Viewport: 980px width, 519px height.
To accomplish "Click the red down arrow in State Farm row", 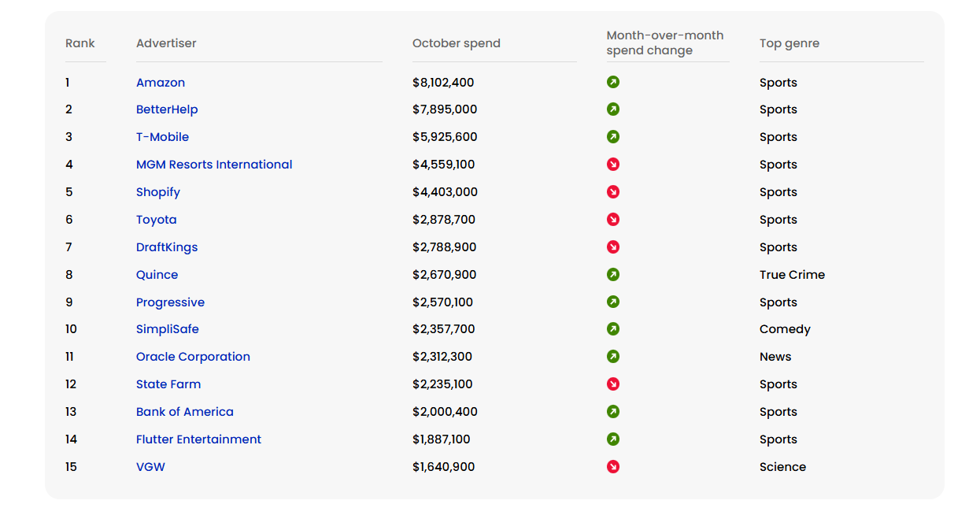I will coord(613,384).
